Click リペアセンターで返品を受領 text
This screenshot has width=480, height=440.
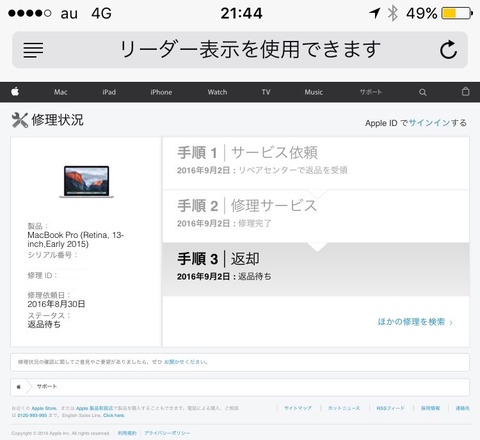tap(293, 170)
